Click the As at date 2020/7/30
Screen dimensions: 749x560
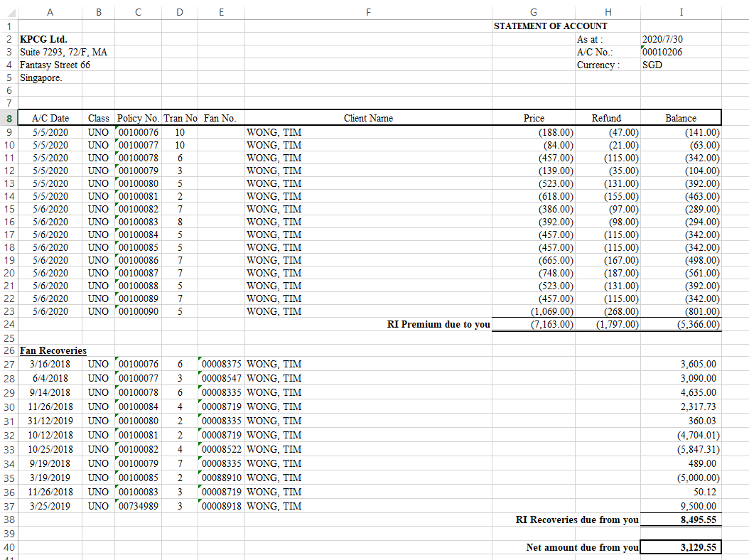662,39
